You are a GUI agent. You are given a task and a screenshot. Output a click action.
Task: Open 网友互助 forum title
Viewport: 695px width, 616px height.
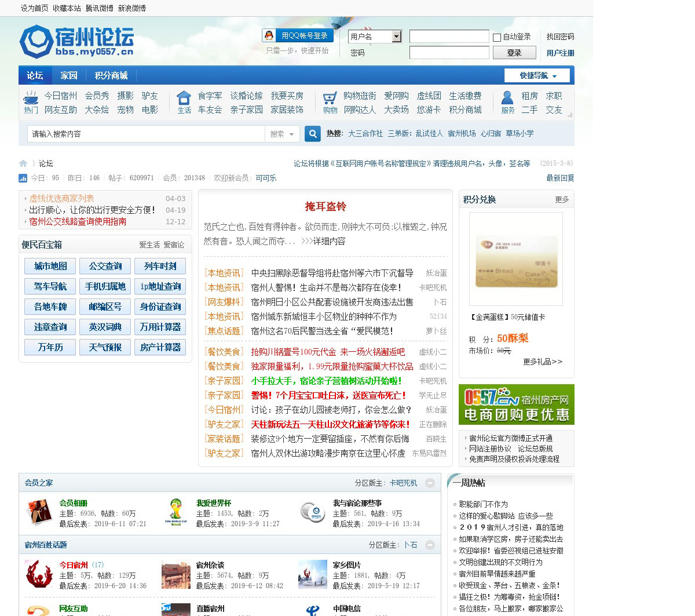click(x=74, y=608)
